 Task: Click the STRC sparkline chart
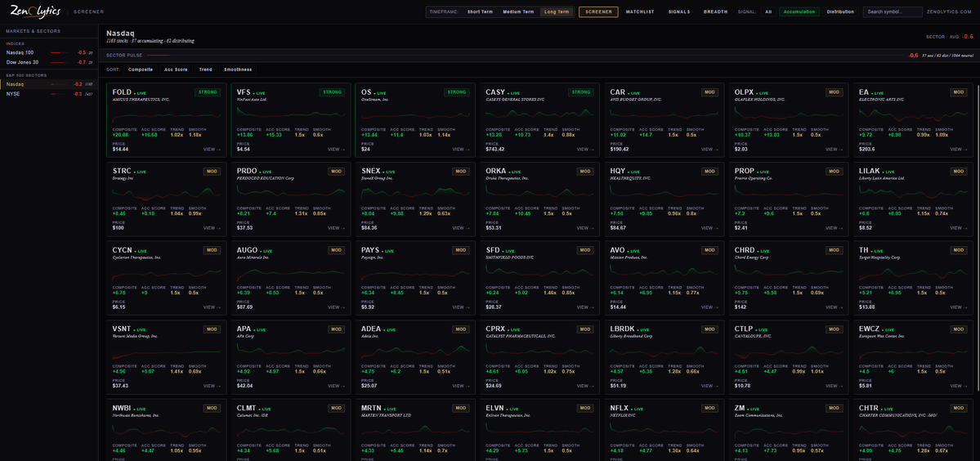click(x=166, y=194)
